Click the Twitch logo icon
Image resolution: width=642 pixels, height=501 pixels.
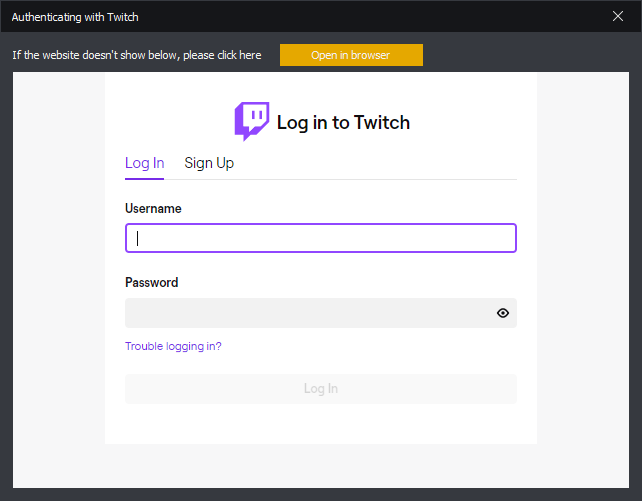pos(251,121)
